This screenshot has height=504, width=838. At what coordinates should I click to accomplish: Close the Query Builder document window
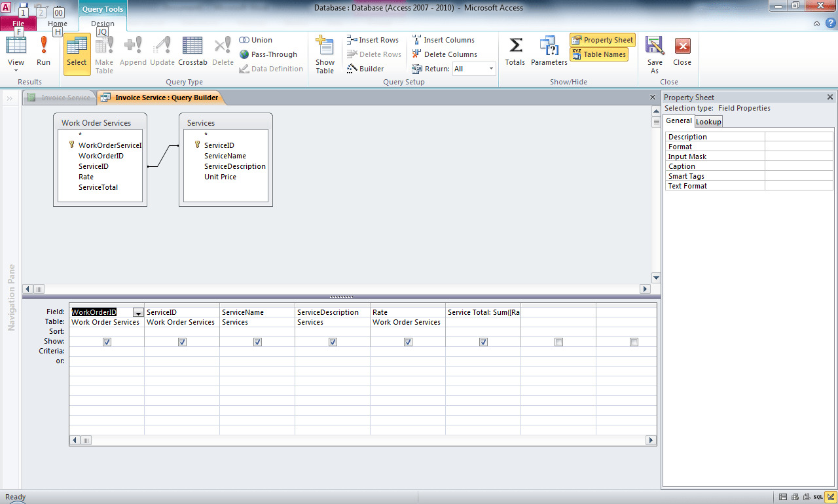(x=652, y=98)
